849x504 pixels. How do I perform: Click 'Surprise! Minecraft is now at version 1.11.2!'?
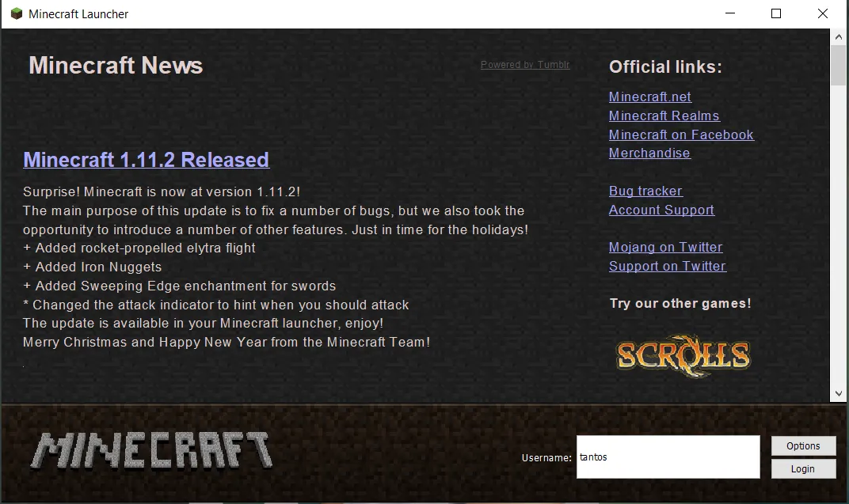click(x=162, y=192)
